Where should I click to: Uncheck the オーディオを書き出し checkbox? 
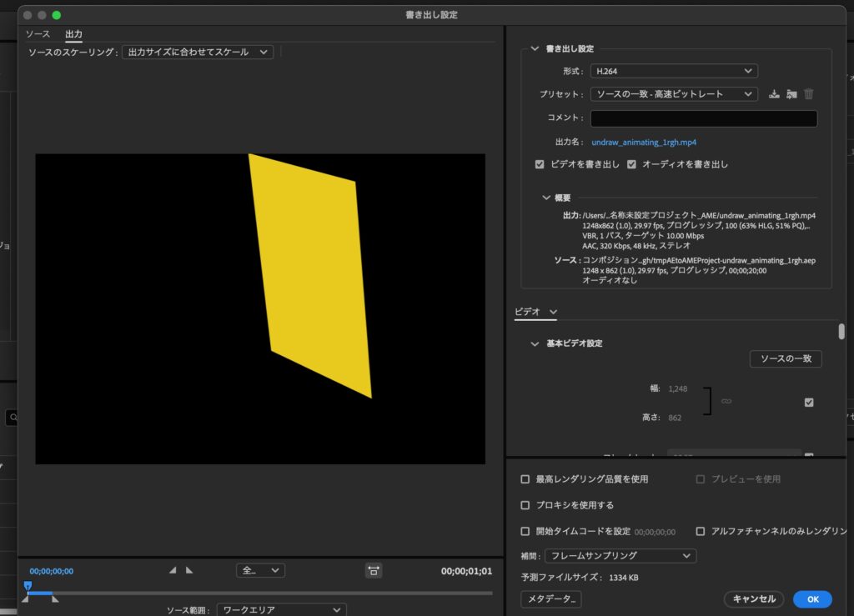(x=632, y=164)
